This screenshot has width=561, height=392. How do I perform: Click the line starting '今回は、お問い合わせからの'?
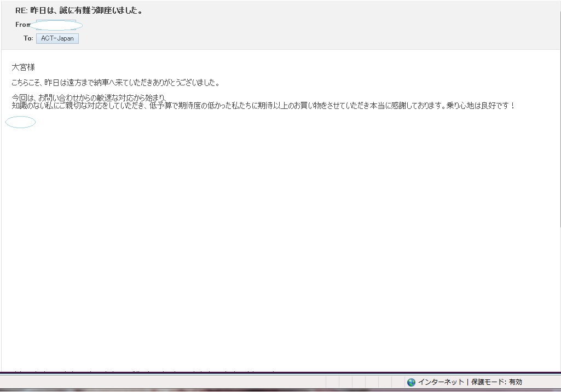point(89,98)
